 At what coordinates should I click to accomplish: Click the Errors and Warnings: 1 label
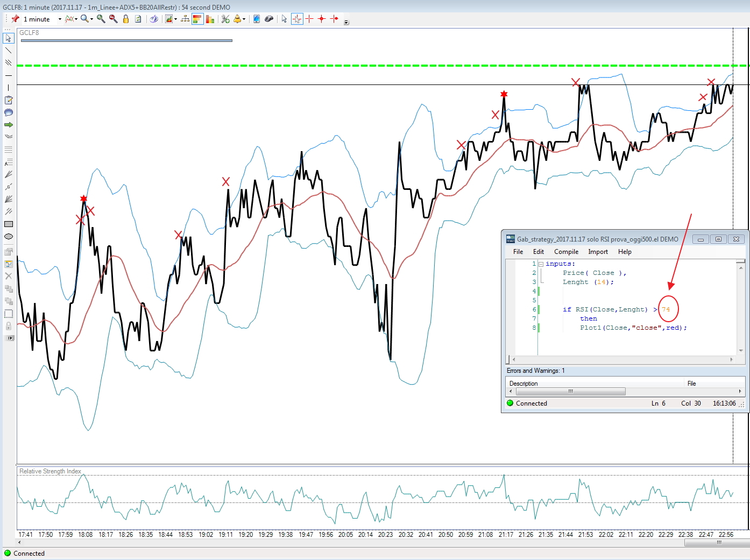535,371
